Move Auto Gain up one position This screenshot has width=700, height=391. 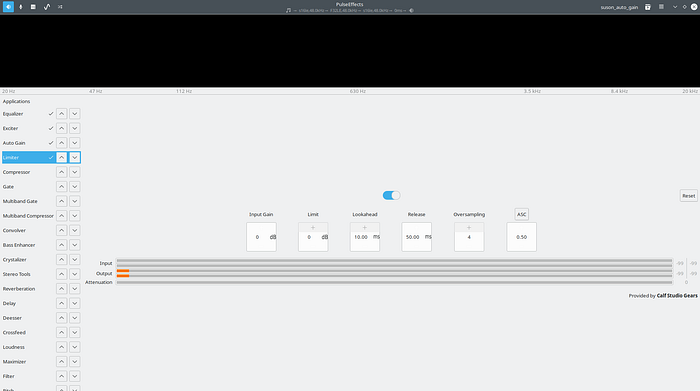coord(62,143)
